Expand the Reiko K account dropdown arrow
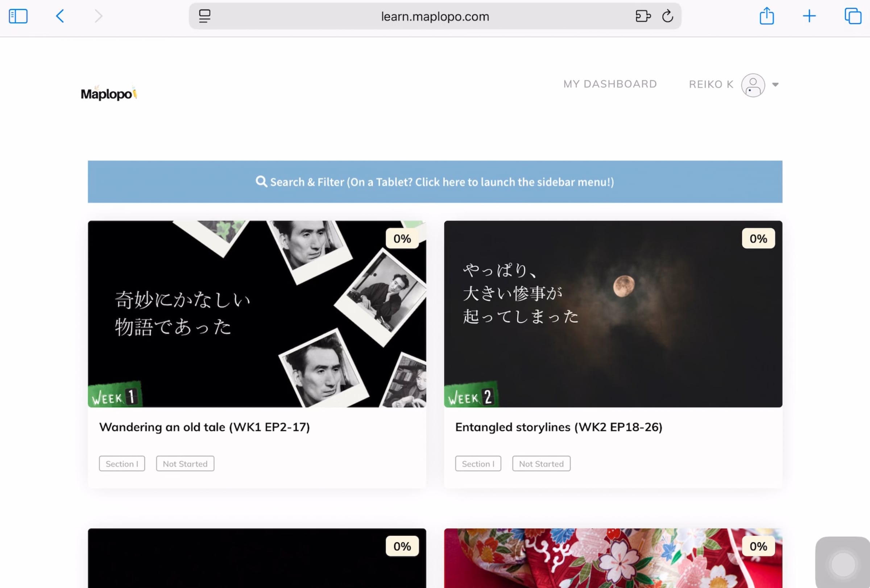Screen dimensions: 870x588 [x=775, y=84]
